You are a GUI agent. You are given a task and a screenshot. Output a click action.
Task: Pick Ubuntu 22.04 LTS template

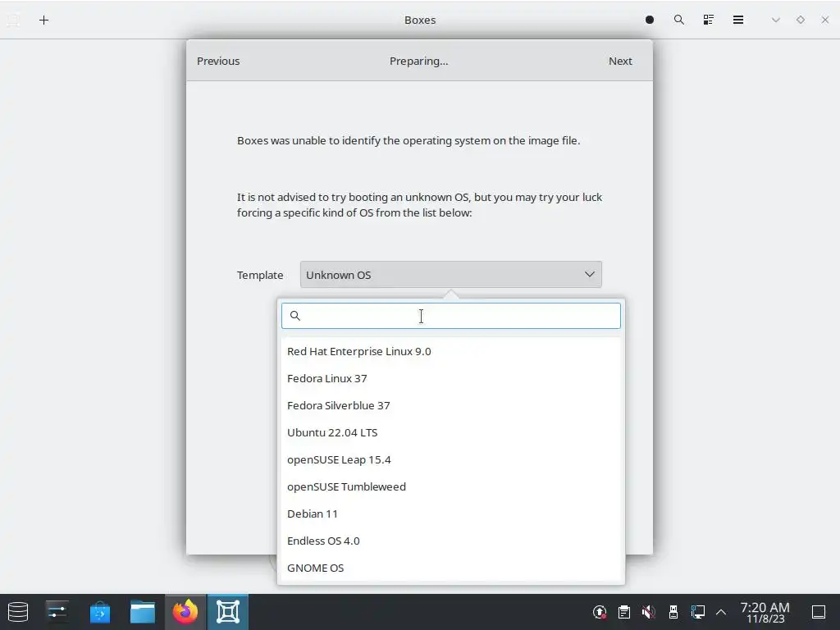pos(450,432)
